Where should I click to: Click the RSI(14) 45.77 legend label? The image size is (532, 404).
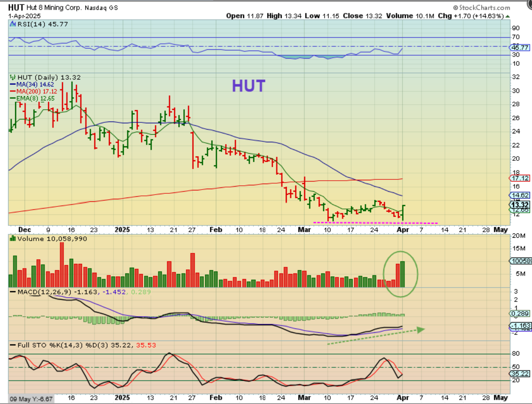43,24
